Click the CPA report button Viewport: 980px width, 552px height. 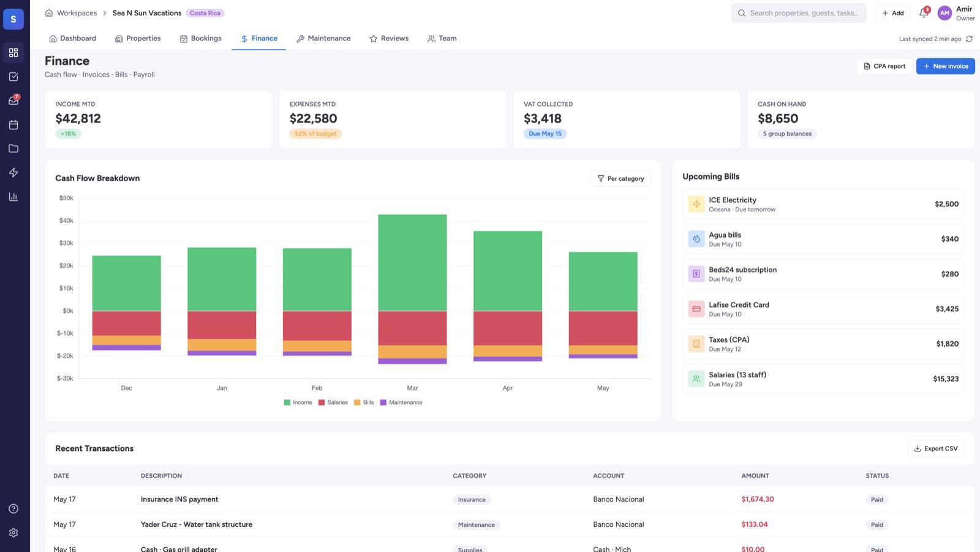coord(884,66)
